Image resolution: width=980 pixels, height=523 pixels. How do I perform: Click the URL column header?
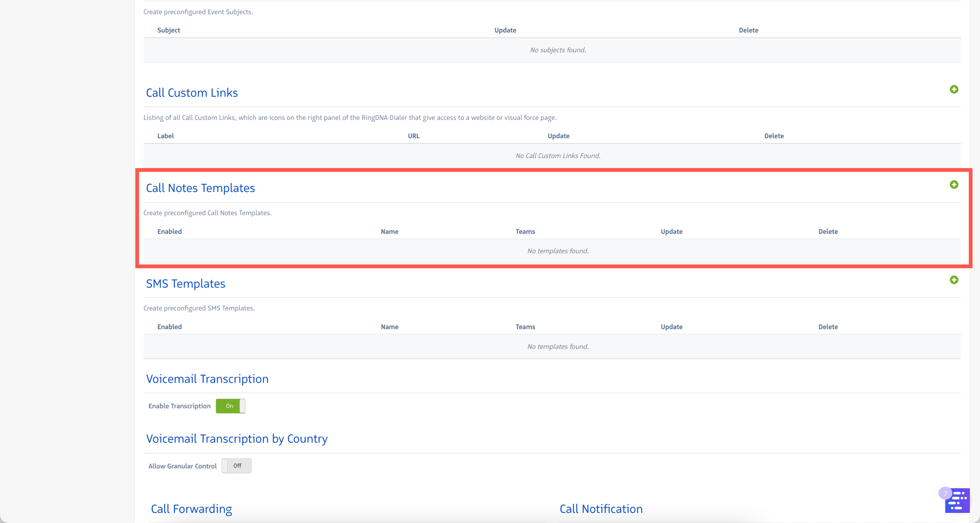pos(413,136)
